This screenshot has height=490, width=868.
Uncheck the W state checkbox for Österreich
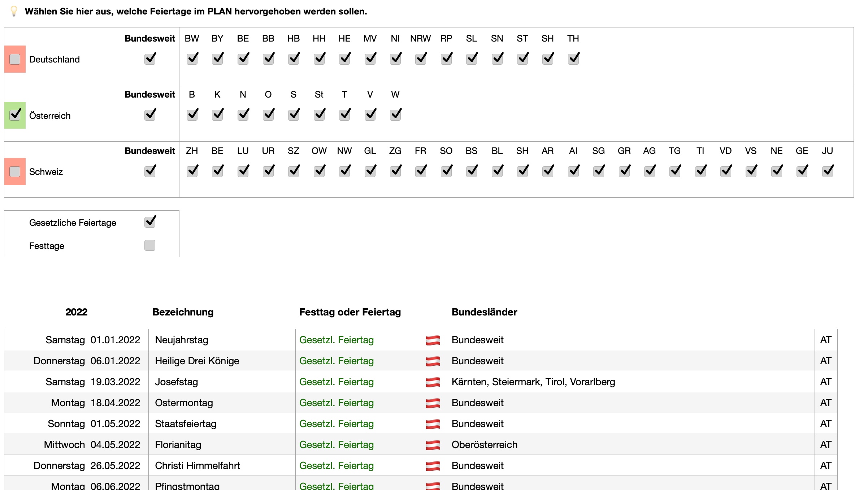coord(395,115)
